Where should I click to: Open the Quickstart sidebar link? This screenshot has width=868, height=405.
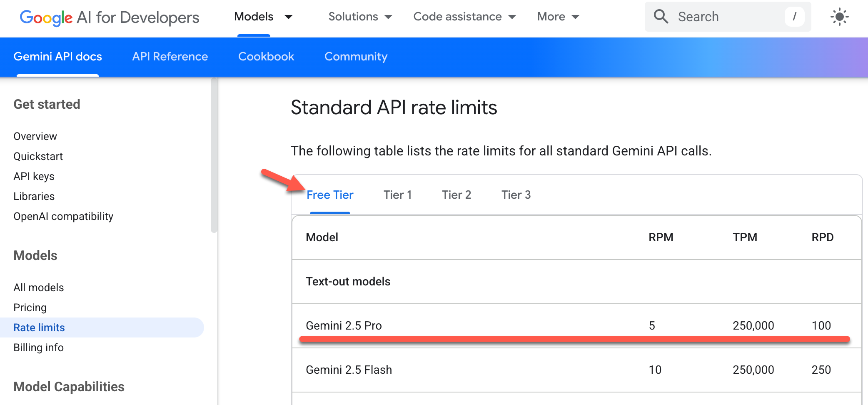pos(38,156)
